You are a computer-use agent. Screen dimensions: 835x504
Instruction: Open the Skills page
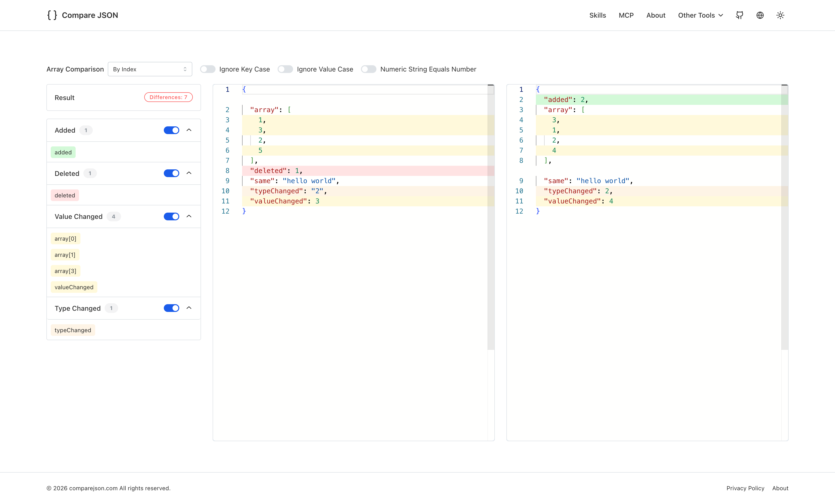click(597, 15)
